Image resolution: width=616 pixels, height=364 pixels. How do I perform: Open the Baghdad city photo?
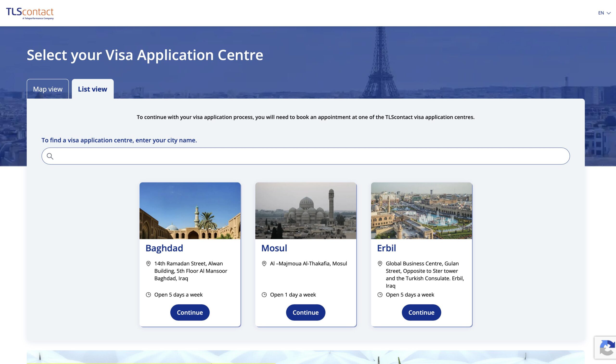(x=190, y=211)
